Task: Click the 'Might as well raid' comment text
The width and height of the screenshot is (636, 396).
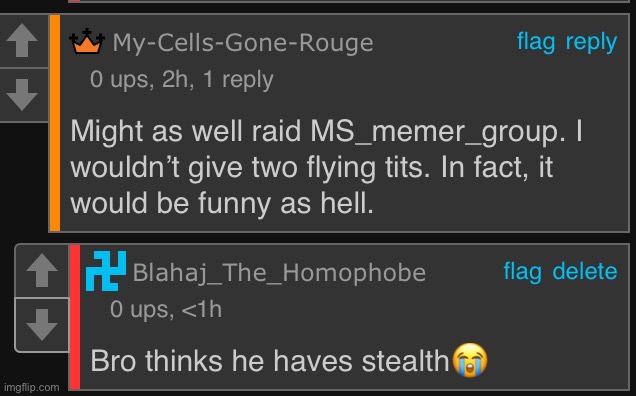Action: (x=327, y=167)
